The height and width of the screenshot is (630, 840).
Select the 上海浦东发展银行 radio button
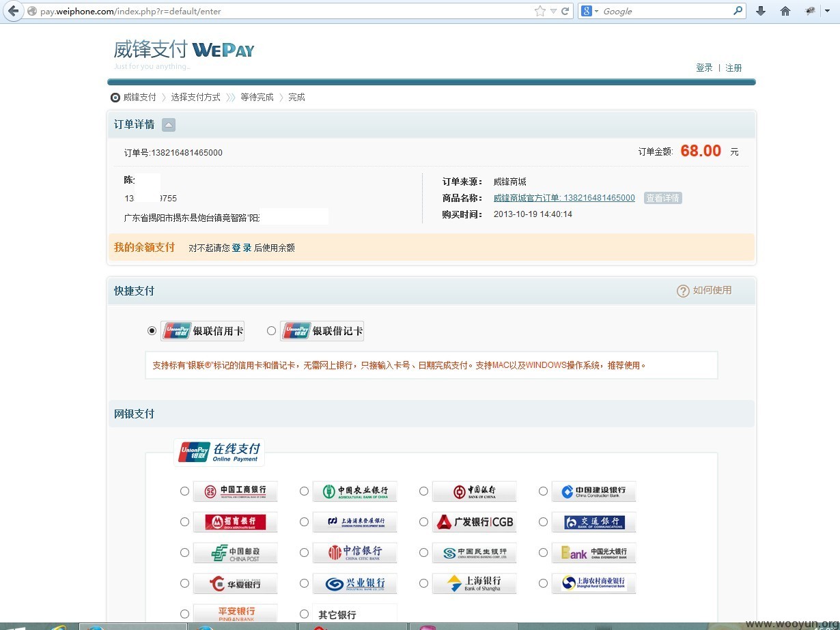[304, 521]
